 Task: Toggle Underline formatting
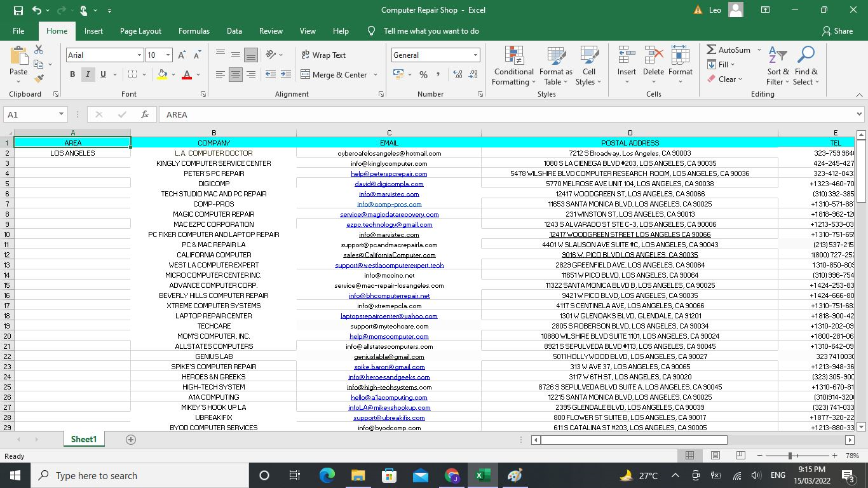tap(103, 74)
